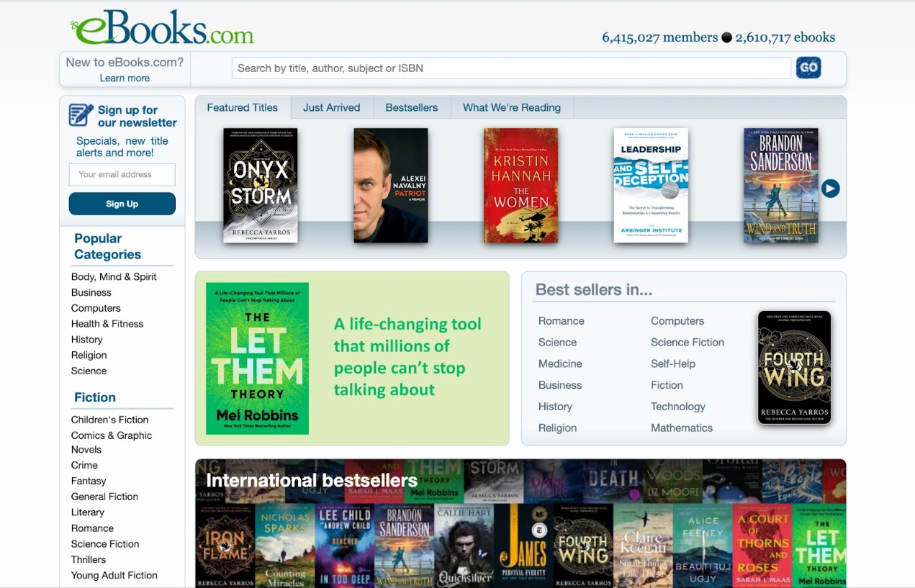Screen dimensions: 915x588
Task: Select the featured Wind and Truth cover
Action: [x=781, y=186]
